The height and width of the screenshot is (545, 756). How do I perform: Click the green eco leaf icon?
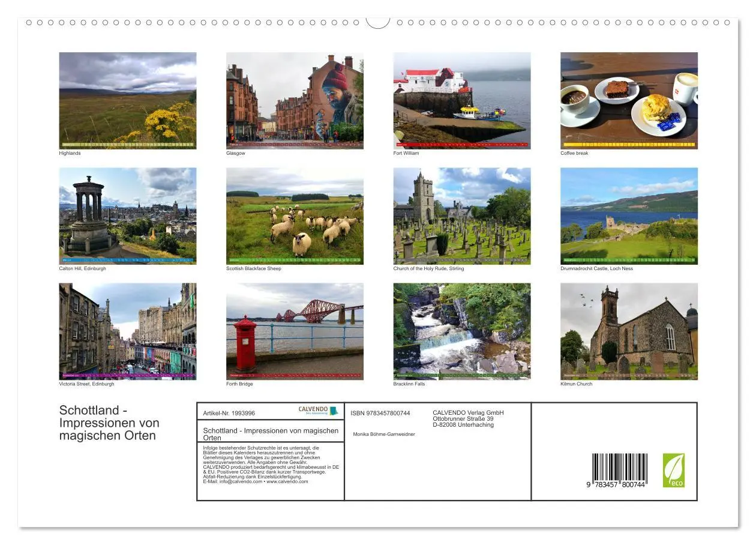673,470
